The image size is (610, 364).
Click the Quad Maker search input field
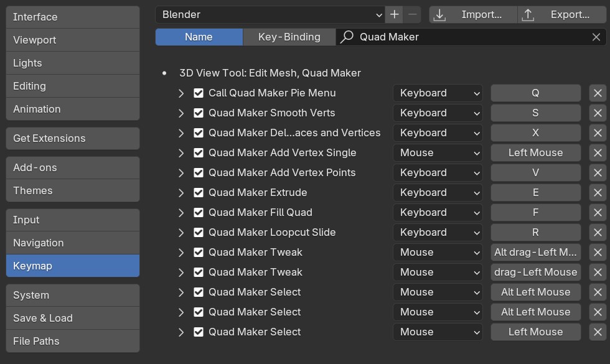coord(471,37)
